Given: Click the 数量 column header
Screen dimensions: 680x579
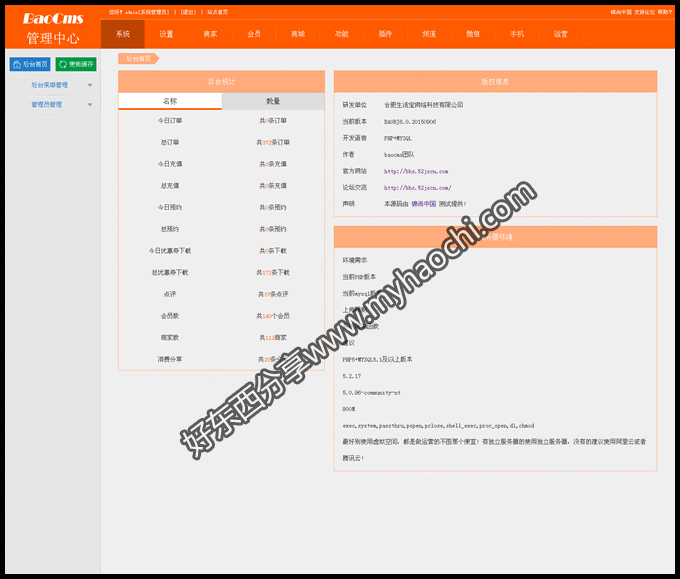Looking at the screenshot, I should [x=273, y=101].
